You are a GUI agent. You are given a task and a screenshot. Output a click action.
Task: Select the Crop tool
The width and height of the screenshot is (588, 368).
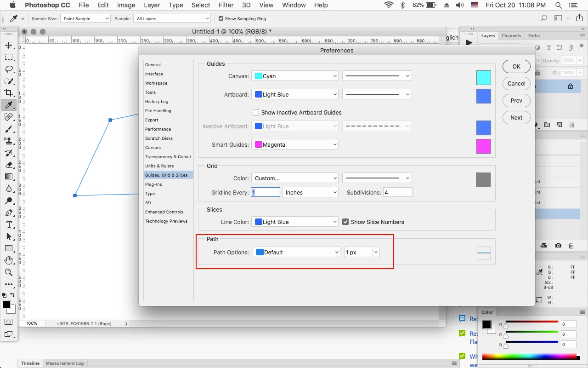click(9, 93)
